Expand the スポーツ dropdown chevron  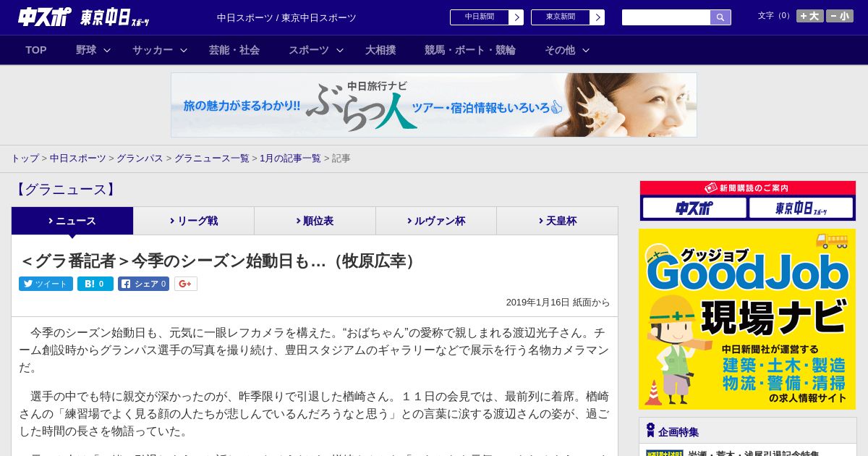340,50
